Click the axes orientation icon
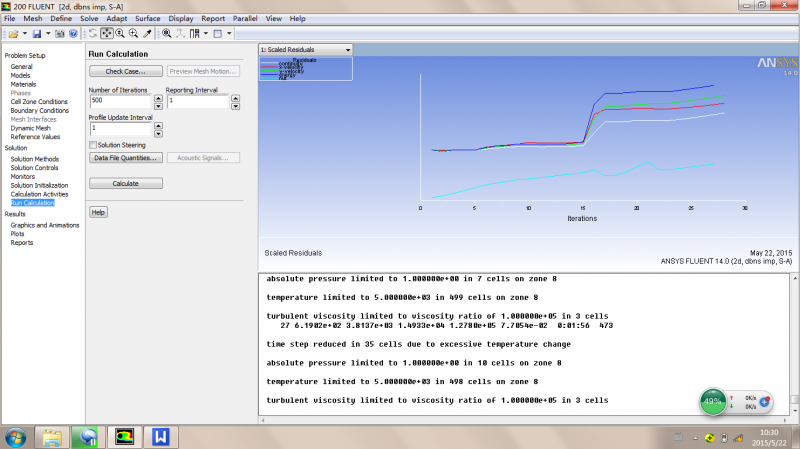 [181, 34]
